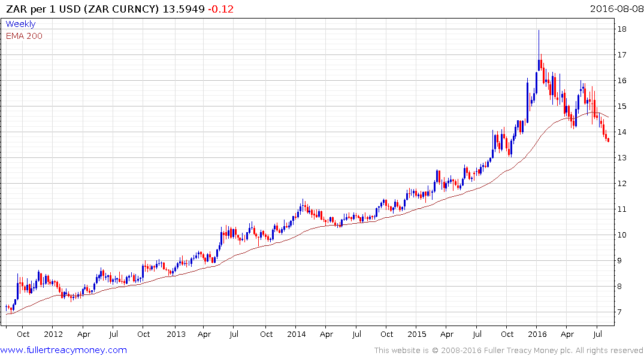644x359 pixels.
Task: Click the 11 price axis label
Action: point(621,209)
